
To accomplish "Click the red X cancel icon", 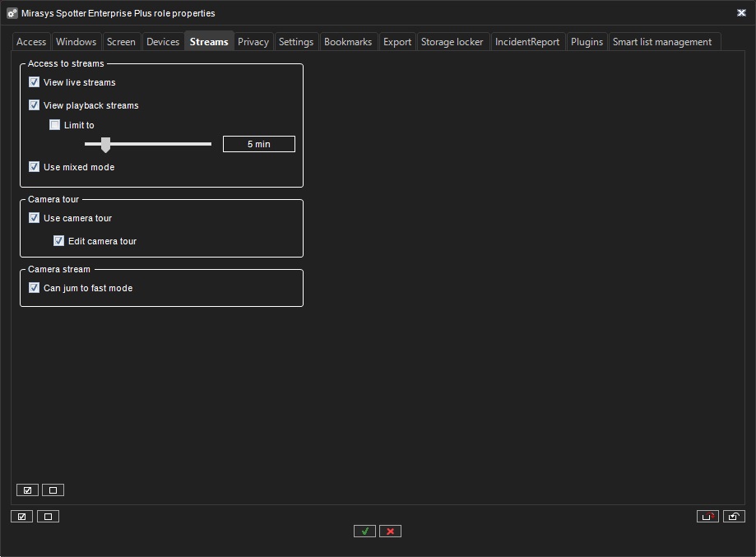I will click(x=390, y=531).
